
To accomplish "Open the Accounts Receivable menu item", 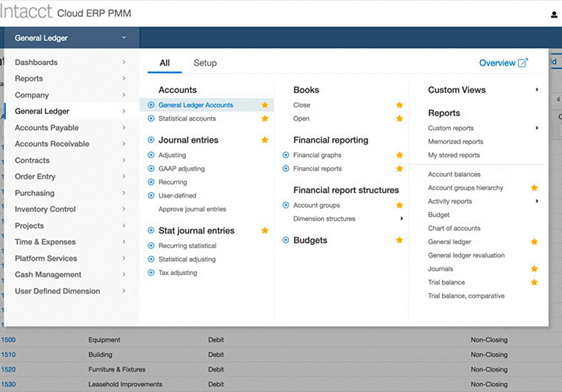I will (x=71, y=143).
